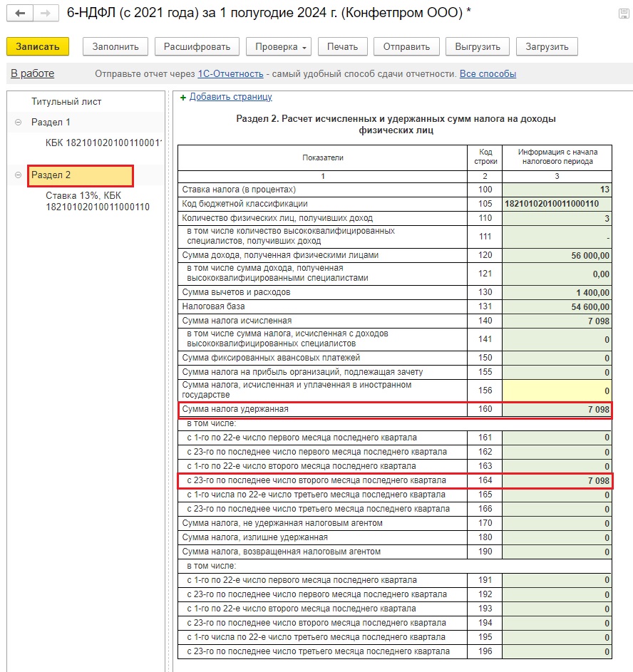Click the 'Сумма налога, не удержанная налоговым агентом' label
The image size is (633, 672).
(x=282, y=523)
